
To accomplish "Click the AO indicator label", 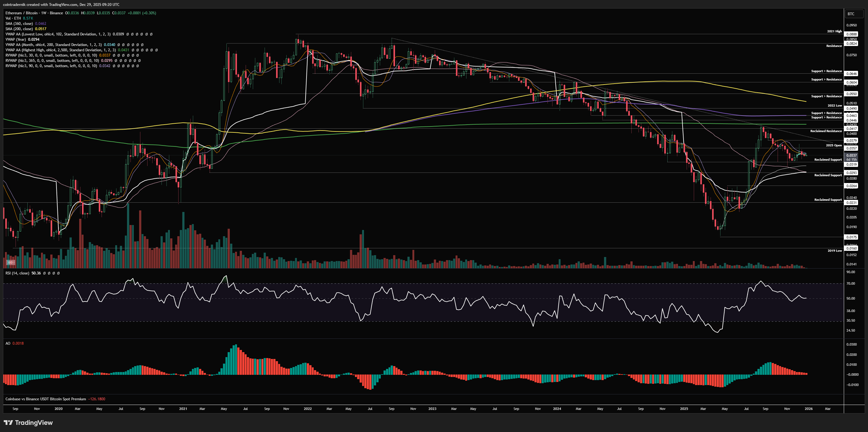I will click(8, 343).
